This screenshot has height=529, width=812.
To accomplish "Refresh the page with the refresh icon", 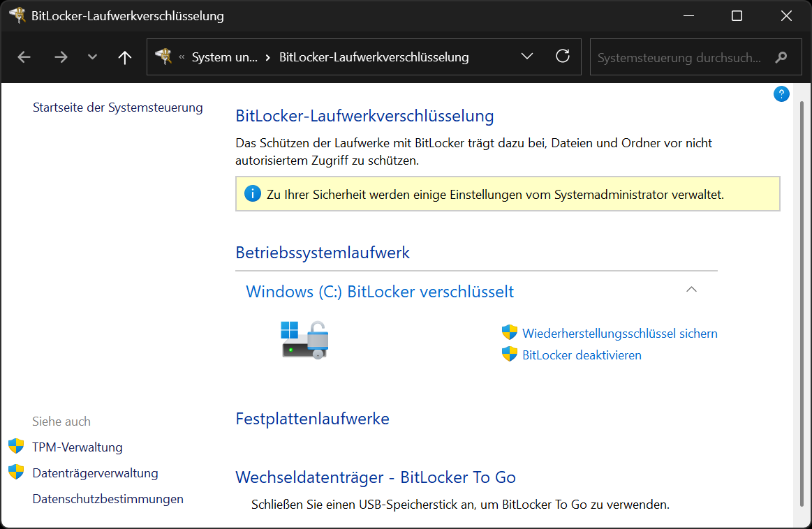I will [563, 57].
